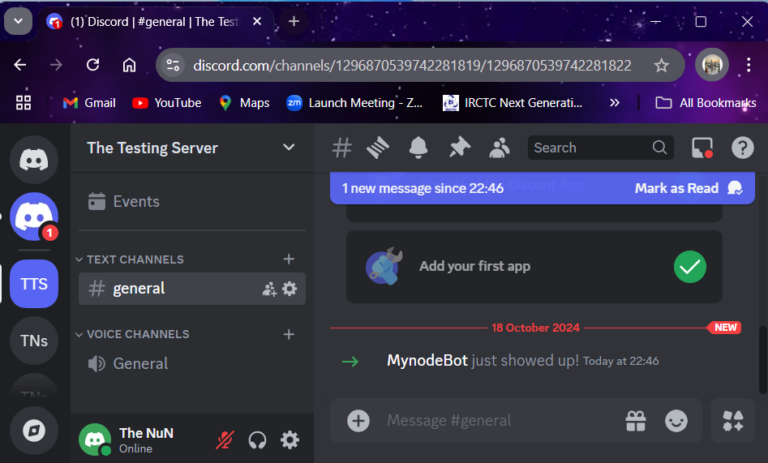Open the Events calendar
The image size is (768, 463).
click(124, 201)
